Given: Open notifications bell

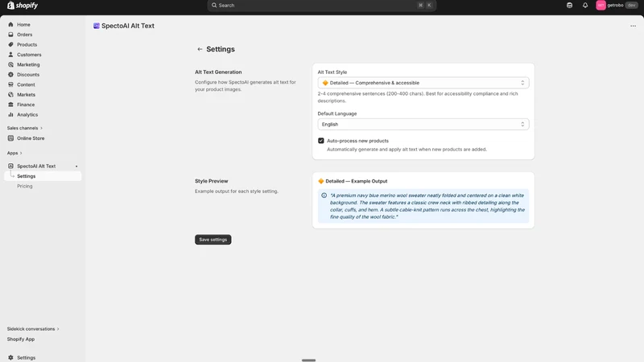Looking at the screenshot, I should click(585, 6).
